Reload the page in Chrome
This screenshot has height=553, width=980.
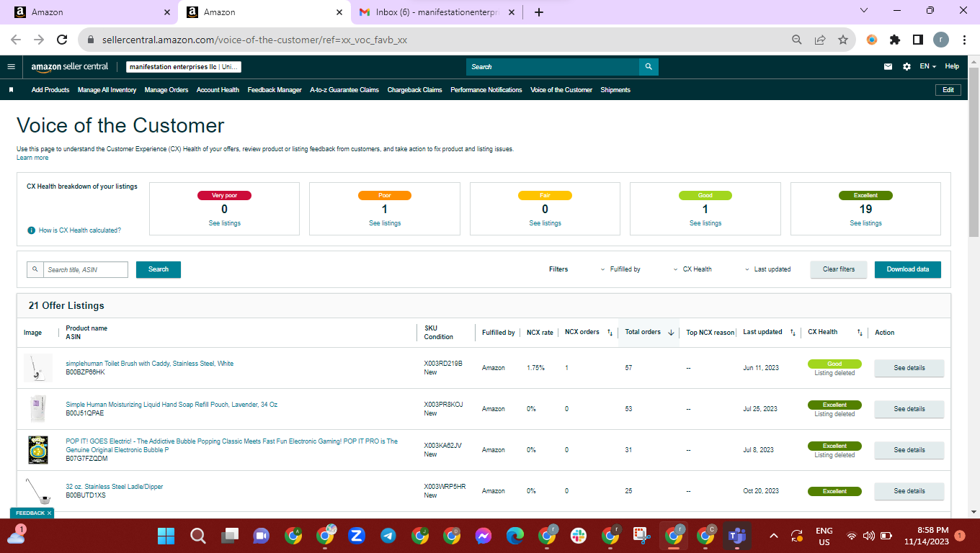click(62, 40)
